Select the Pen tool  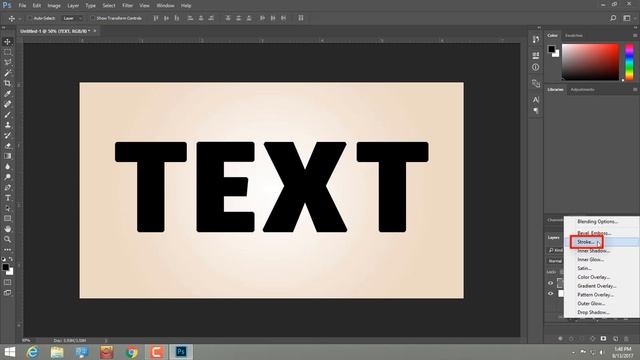[x=7, y=187]
